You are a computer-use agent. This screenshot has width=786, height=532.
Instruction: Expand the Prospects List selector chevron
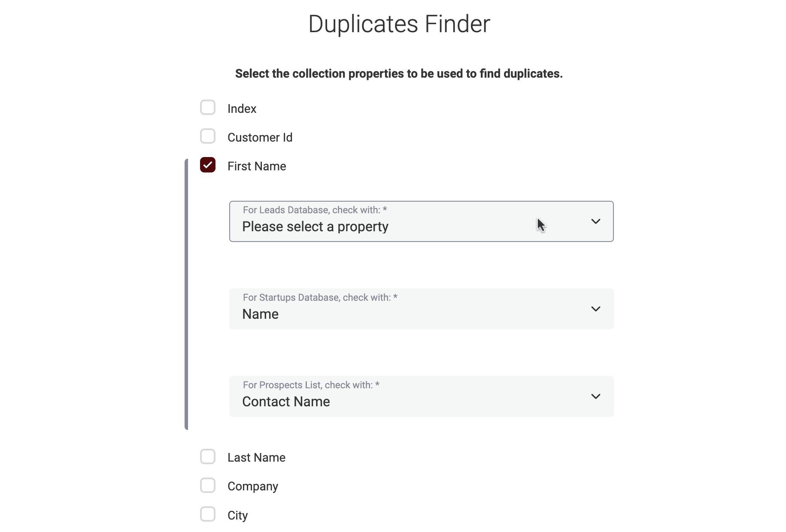pyautogui.click(x=596, y=396)
